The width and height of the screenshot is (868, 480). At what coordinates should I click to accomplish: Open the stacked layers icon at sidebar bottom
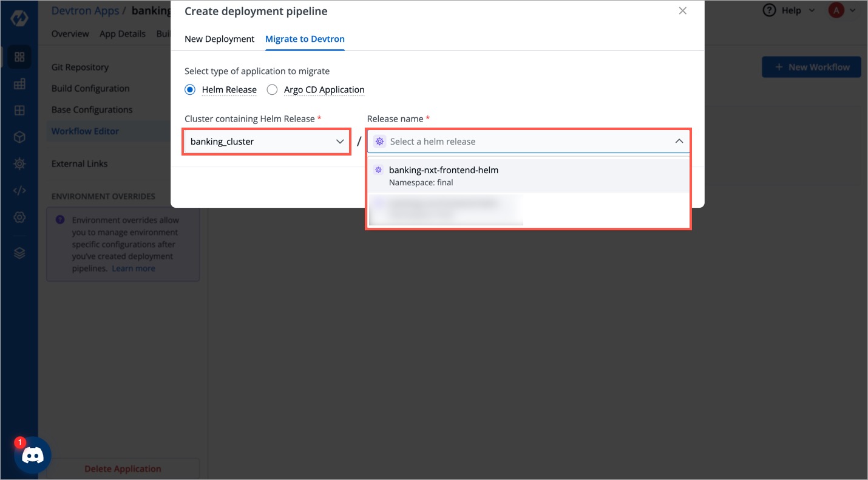tap(19, 252)
